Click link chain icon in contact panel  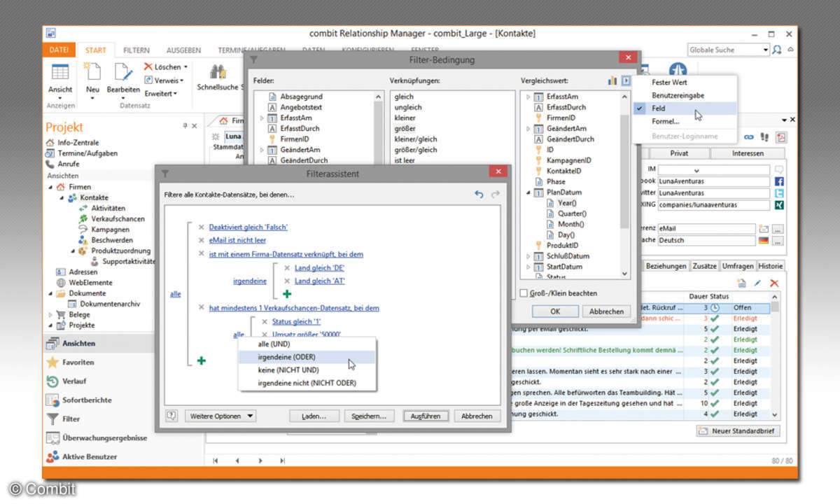750,137
